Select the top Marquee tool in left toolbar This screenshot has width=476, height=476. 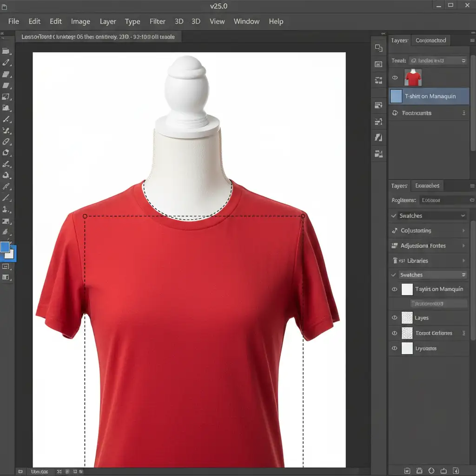click(6, 51)
